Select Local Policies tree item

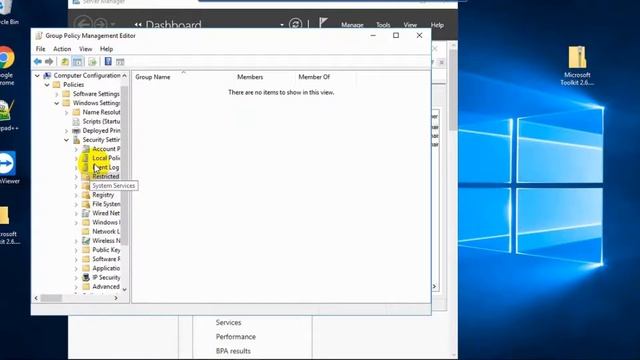[106, 158]
